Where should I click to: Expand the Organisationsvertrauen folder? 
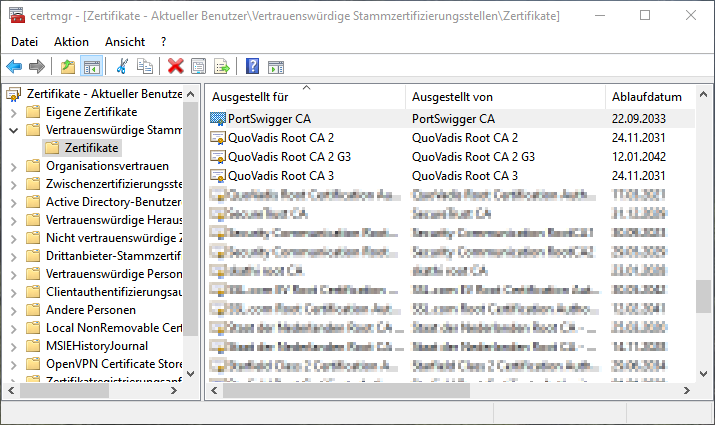[x=13, y=166]
